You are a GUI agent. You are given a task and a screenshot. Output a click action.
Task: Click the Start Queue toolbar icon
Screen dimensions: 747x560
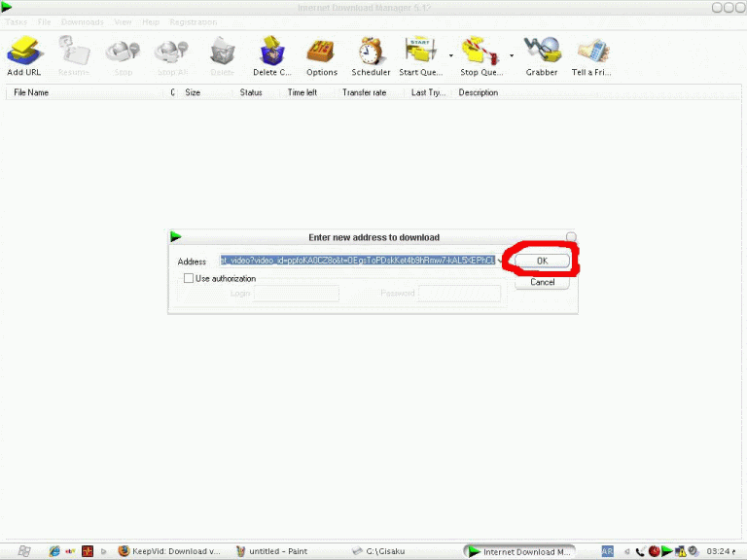click(x=420, y=52)
